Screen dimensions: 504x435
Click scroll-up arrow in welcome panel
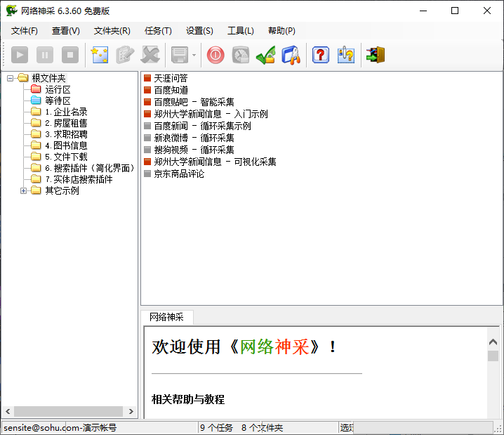point(493,342)
